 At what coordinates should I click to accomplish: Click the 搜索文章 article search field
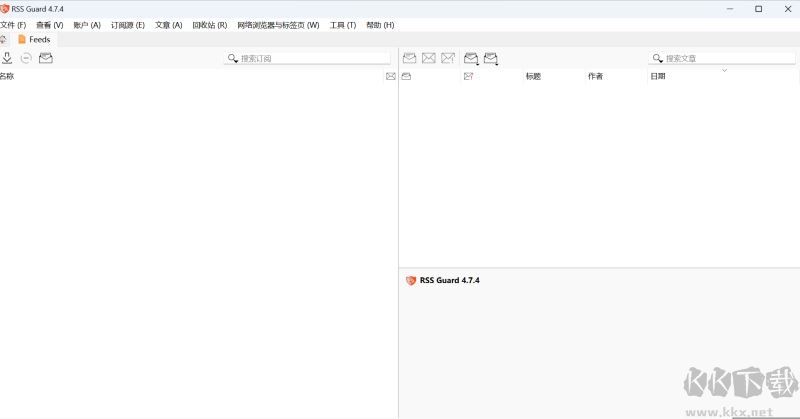point(722,59)
